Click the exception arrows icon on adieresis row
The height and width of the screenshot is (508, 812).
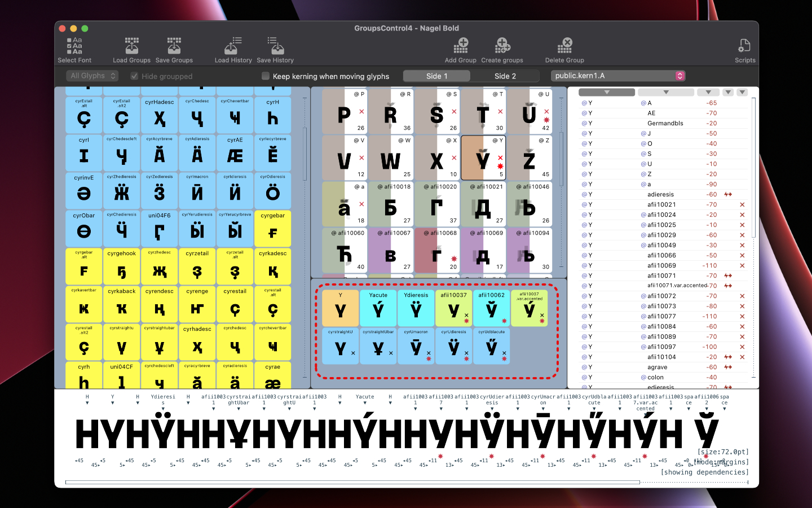tap(728, 195)
